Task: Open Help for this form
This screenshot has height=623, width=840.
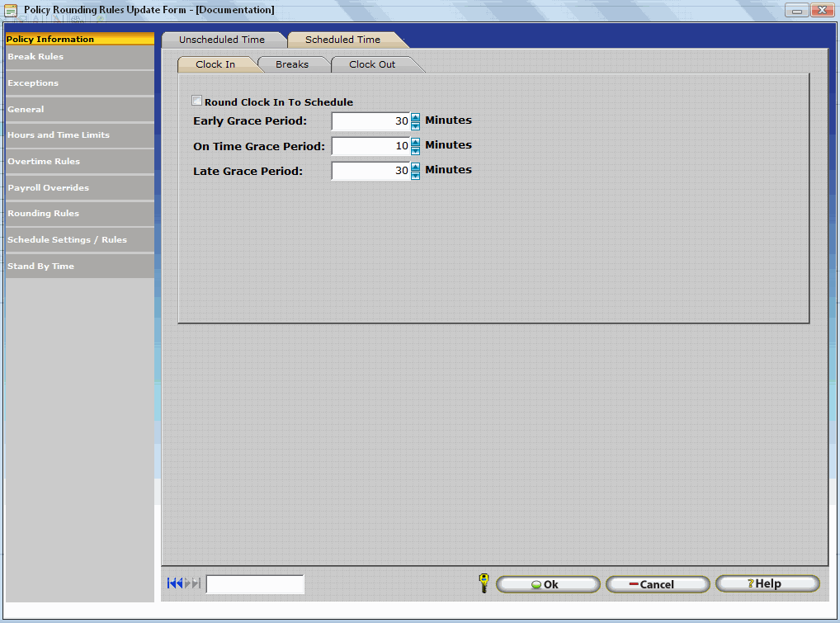Action: pyautogui.click(x=767, y=583)
